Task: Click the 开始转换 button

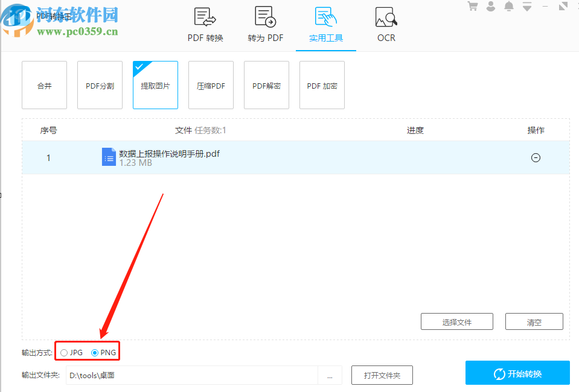Action: tap(519, 372)
